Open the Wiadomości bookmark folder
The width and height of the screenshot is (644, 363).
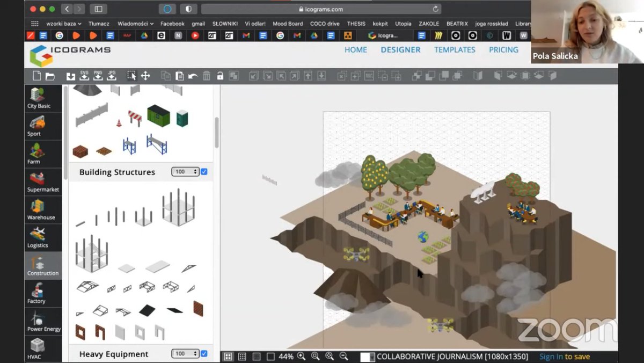tap(135, 24)
